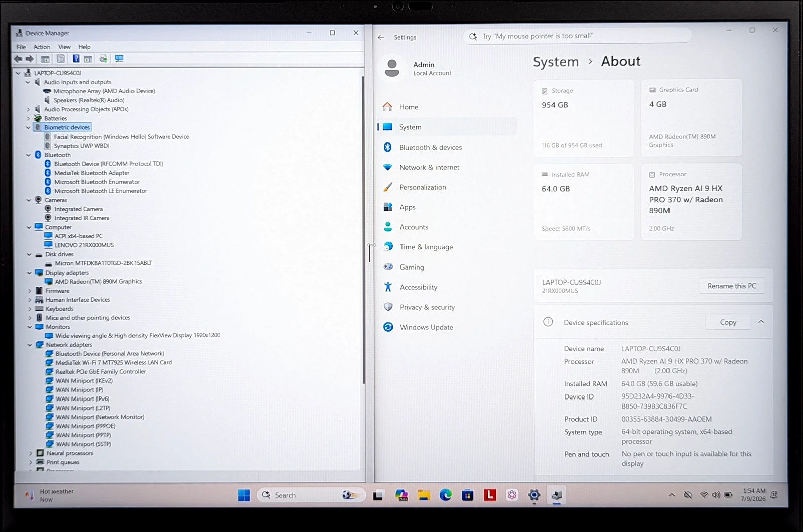Screen dimensions: 803x532
Task: Click Scan for hardware changes monitor icon
Action: [119, 59]
